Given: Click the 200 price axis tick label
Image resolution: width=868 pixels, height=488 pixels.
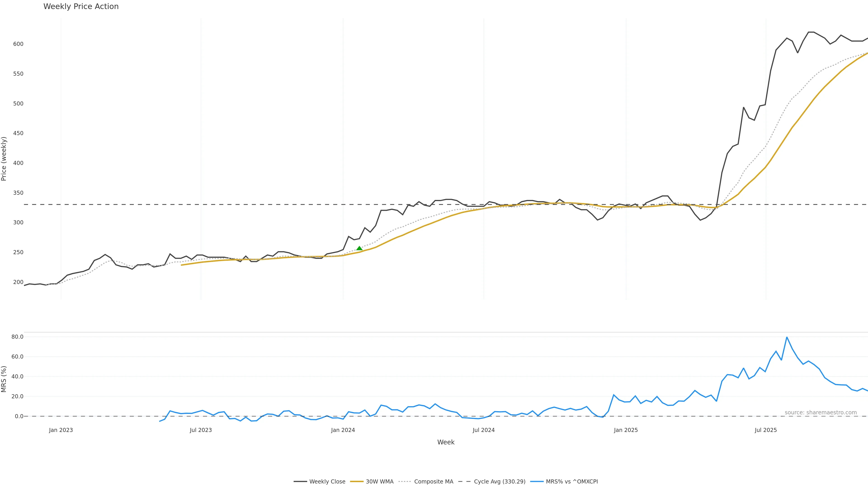Looking at the screenshot, I should pyautogui.click(x=18, y=282).
